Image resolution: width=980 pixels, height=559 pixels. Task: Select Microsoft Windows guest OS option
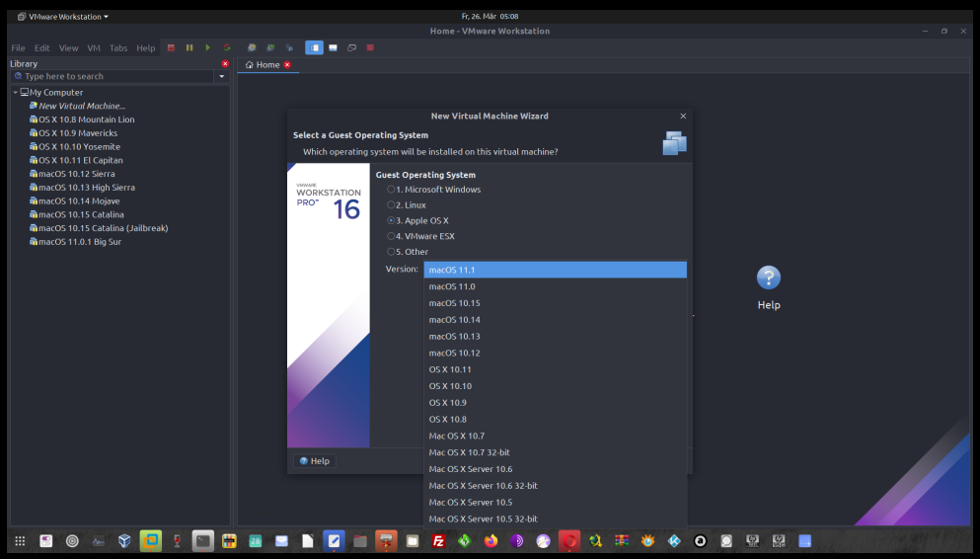point(434,190)
